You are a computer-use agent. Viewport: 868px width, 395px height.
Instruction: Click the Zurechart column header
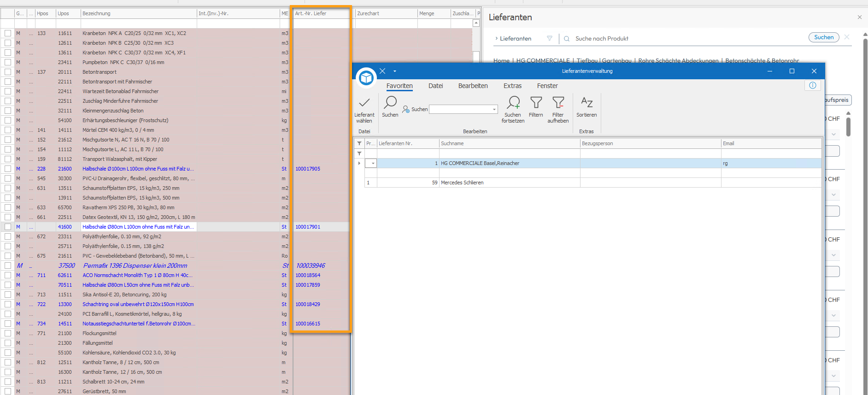coord(386,13)
